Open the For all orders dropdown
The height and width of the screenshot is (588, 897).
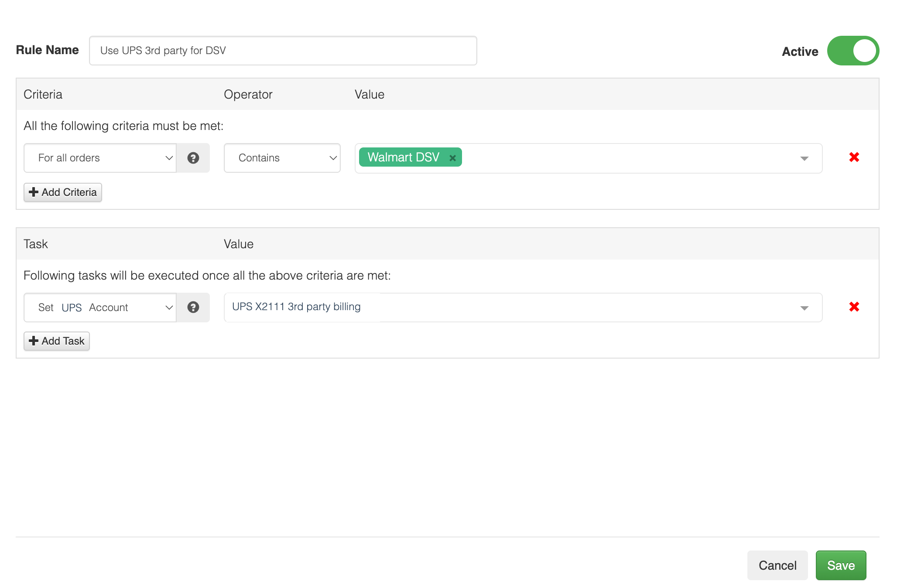click(100, 158)
